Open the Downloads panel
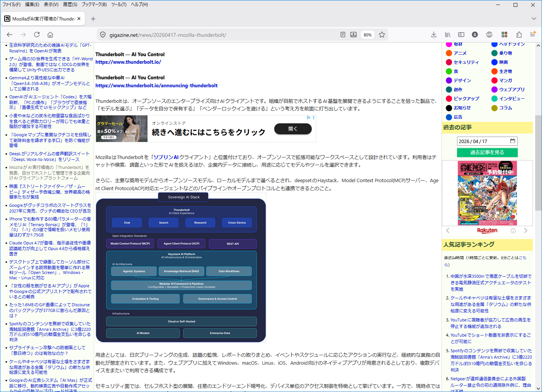Image resolution: width=542 pixels, height=392 pixels. click(x=434, y=35)
